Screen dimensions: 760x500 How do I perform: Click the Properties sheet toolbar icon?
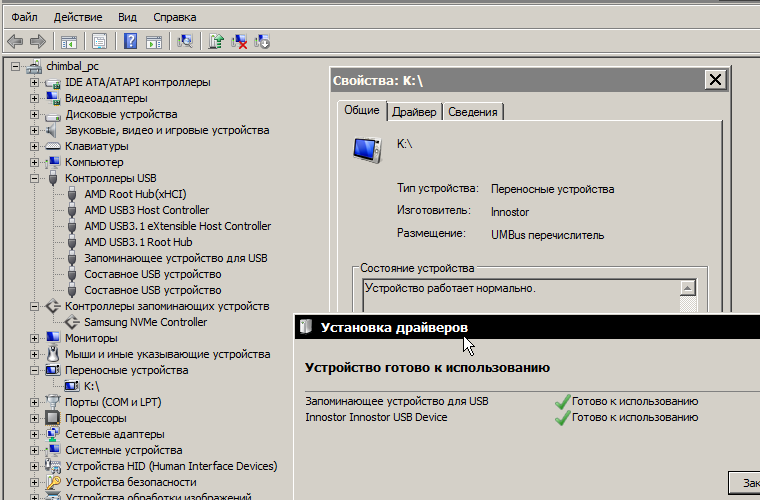tap(99, 41)
